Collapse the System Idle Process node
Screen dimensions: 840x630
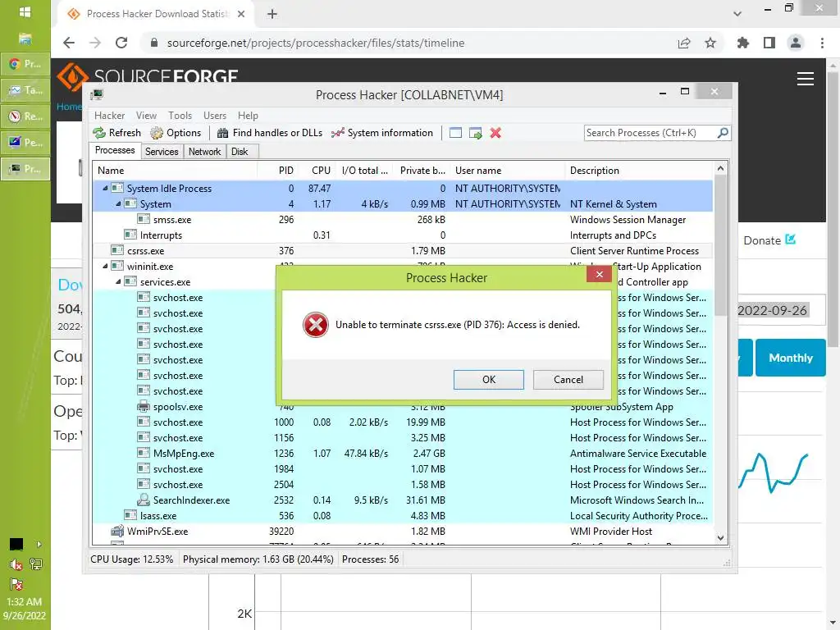coord(106,188)
